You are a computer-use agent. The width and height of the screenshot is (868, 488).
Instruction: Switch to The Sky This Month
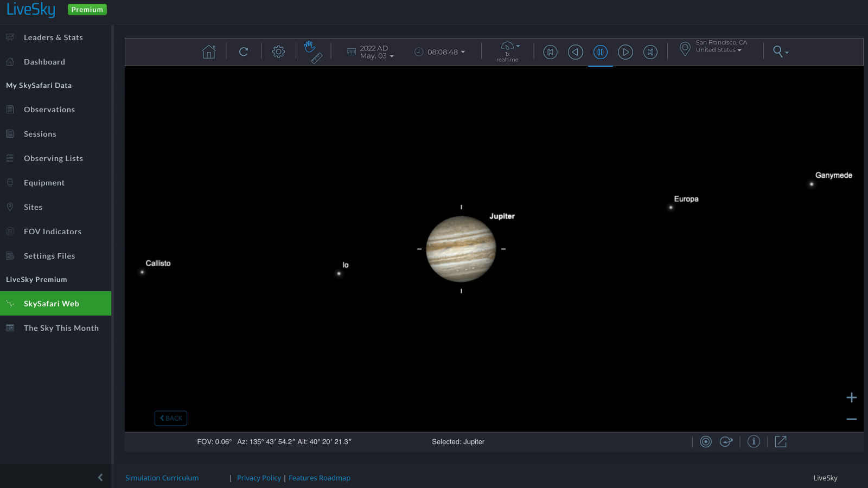pos(61,328)
